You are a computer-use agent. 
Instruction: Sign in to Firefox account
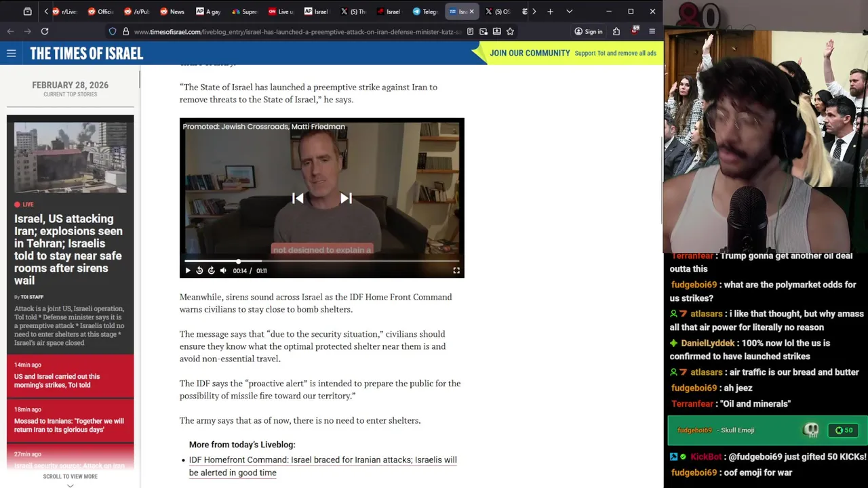pyautogui.click(x=588, y=31)
